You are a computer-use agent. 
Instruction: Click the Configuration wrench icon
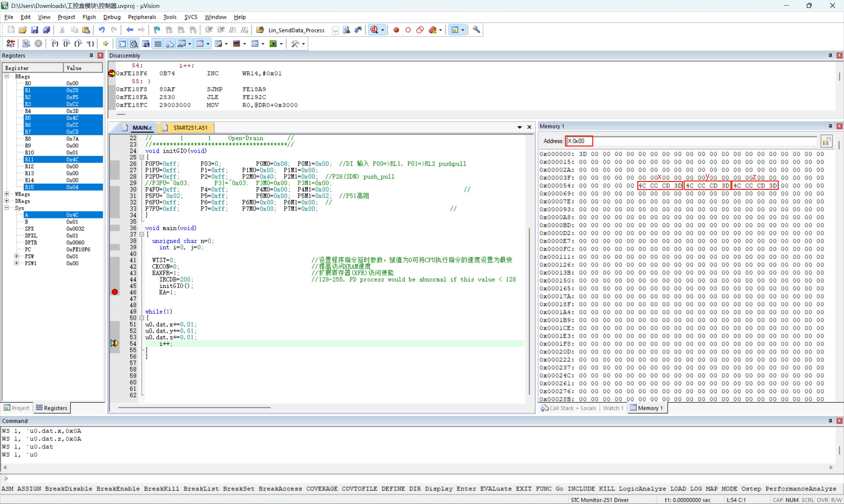tap(476, 30)
